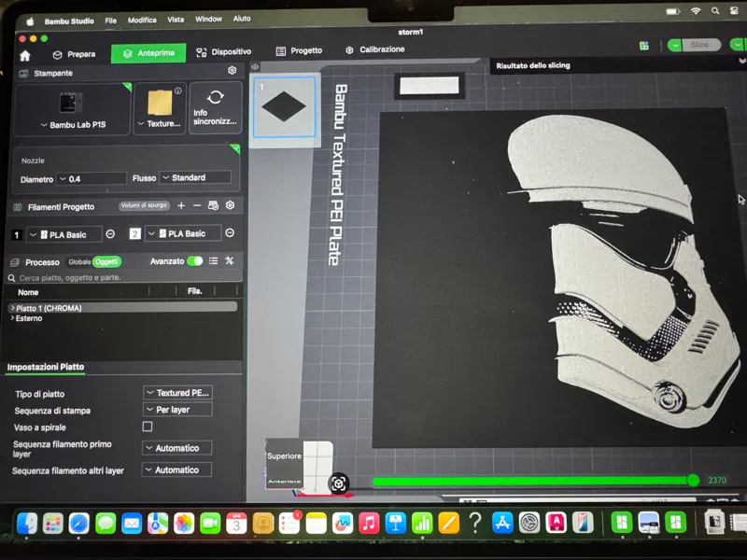Switch to the Dispositivo tab
The image size is (747, 560).
tap(223, 52)
